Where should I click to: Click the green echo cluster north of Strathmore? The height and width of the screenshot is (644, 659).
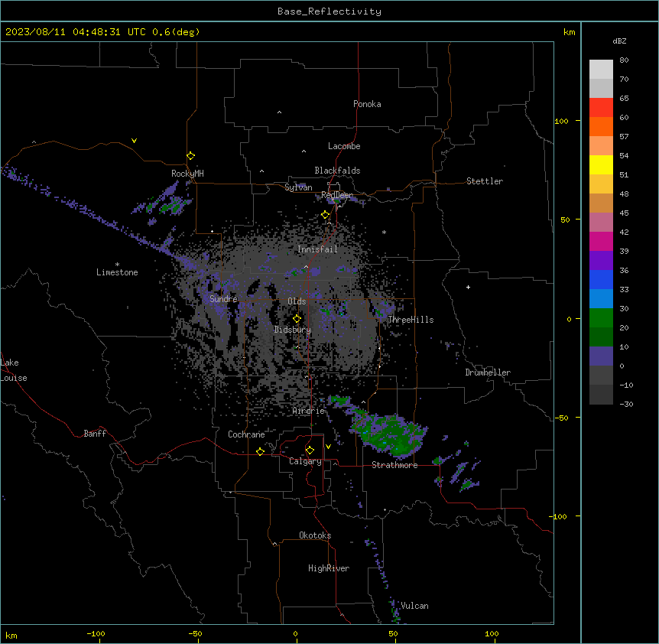[389, 435]
